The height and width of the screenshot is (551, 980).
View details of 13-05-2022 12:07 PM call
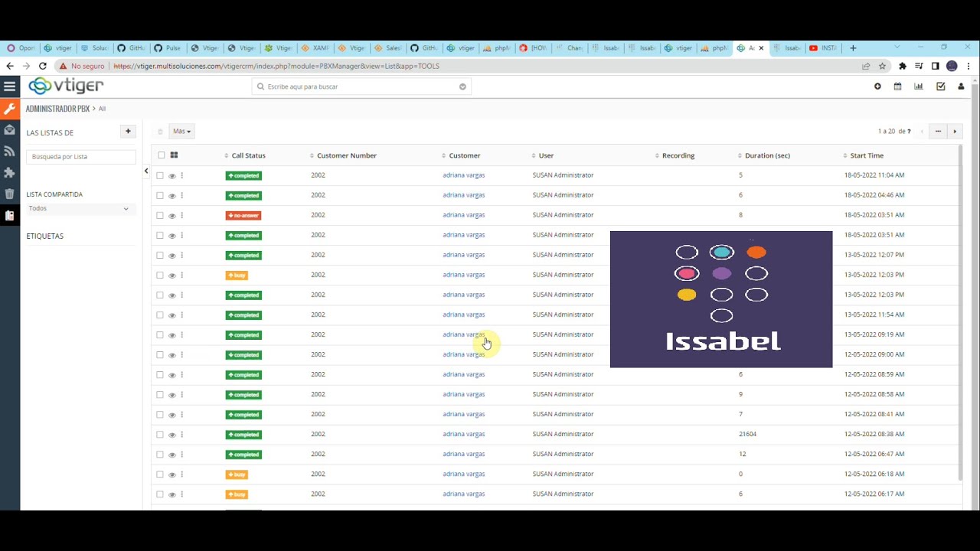click(171, 256)
